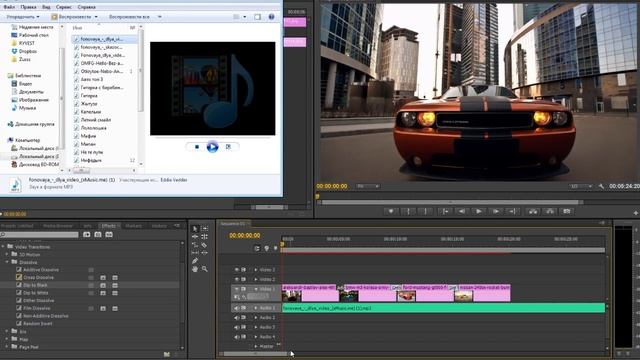
Task: Click Воспроизвести все button in Explorer
Action: [129, 17]
